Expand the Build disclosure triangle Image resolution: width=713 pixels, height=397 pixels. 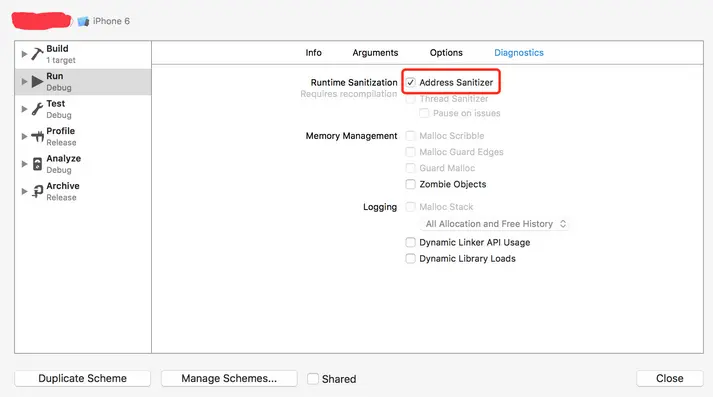pyautogui.click(x=24, y=54)
